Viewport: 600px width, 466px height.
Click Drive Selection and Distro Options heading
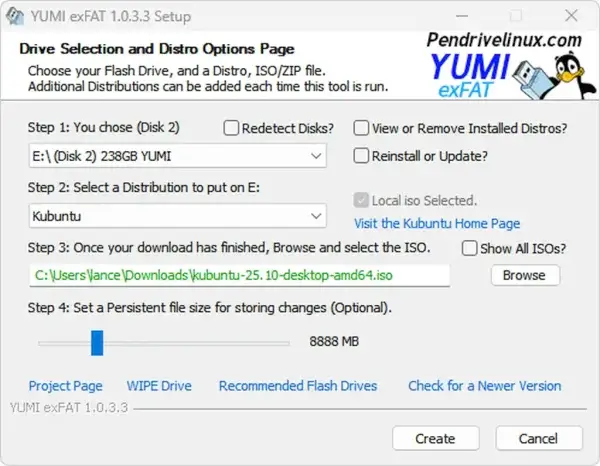[157, 49]
